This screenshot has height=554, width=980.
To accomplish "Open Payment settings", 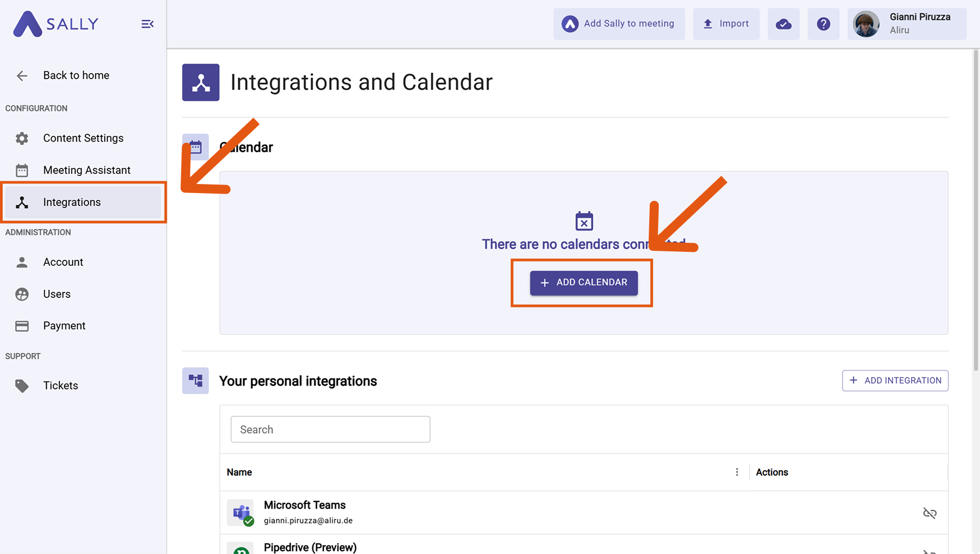I will pos(83,326).
